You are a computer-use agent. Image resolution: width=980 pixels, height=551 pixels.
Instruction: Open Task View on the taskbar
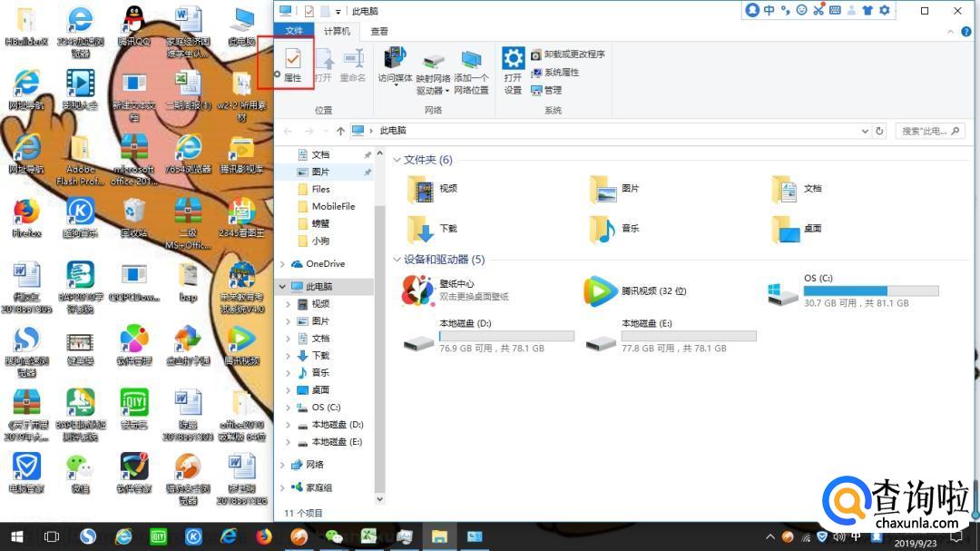[x=52, y=536]
